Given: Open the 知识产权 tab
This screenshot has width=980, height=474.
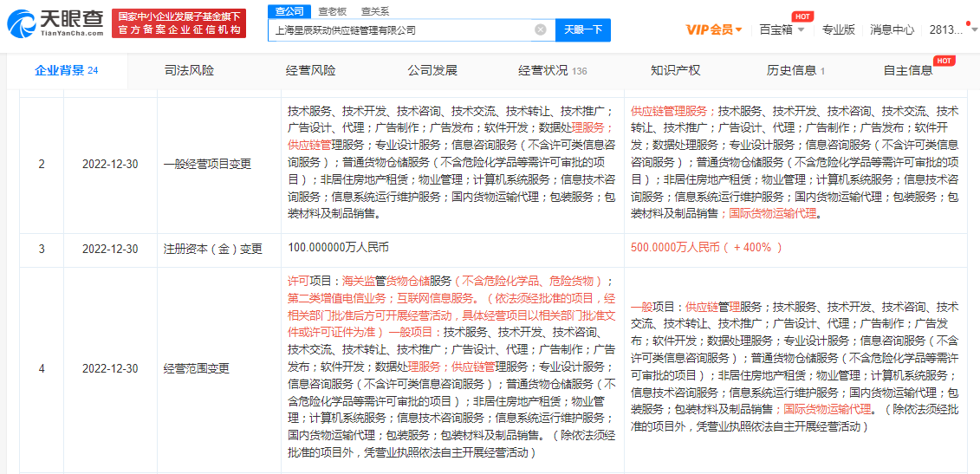Looking at the screenshot, I should click(675, 70).
